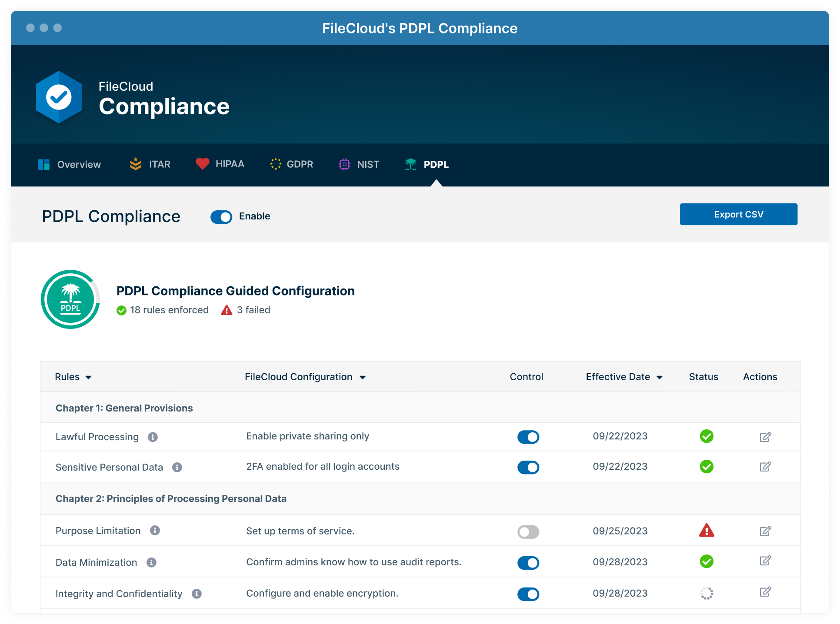
Task: Click the FileCloud Compliance hexagon logo
Action: pyautogui.click(x=59, y=97)
